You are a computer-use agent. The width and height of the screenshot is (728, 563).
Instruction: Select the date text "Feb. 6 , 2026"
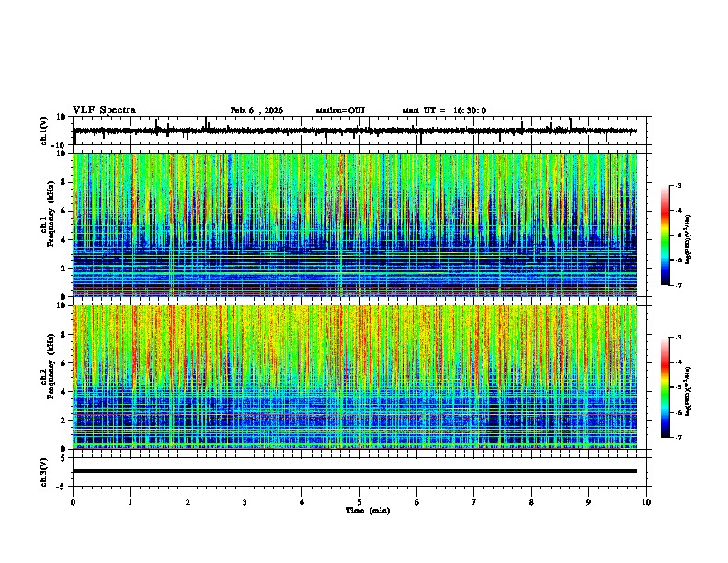pyautogui.click(x=256, y=110)
